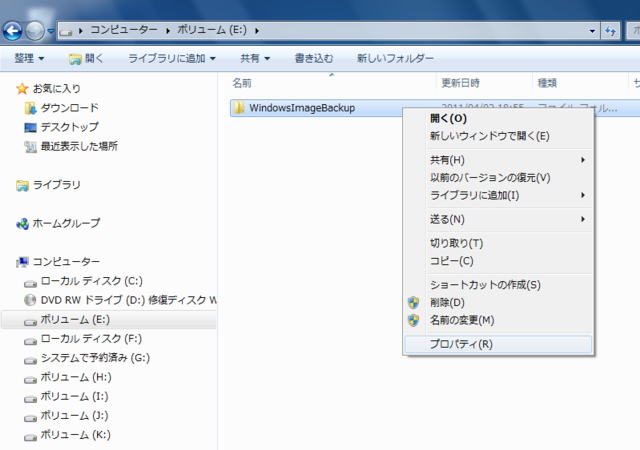Select DVD RW ドライブ (D:) in the tree
Viewport: 640px width, 450px height.
129,300
